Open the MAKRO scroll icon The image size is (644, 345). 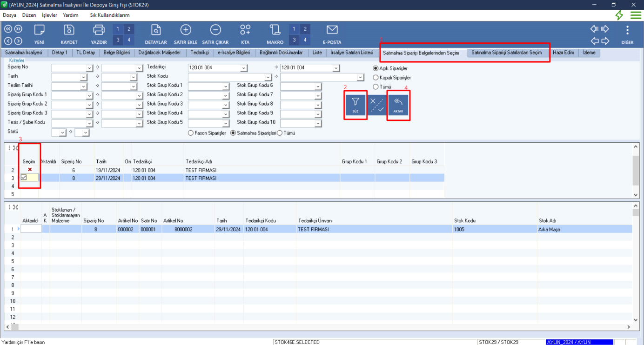pos(275,34)
